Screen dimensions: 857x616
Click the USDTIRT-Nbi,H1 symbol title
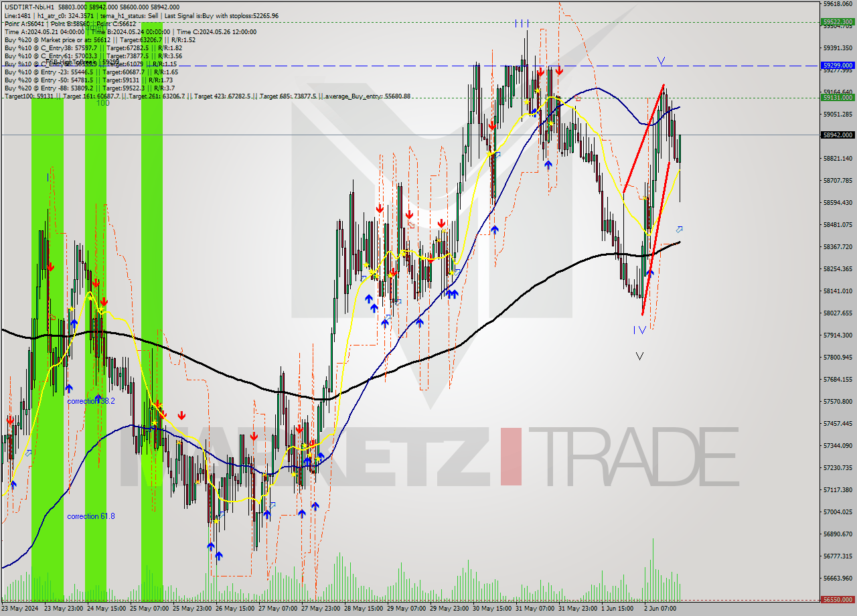[x=29, y=7]
